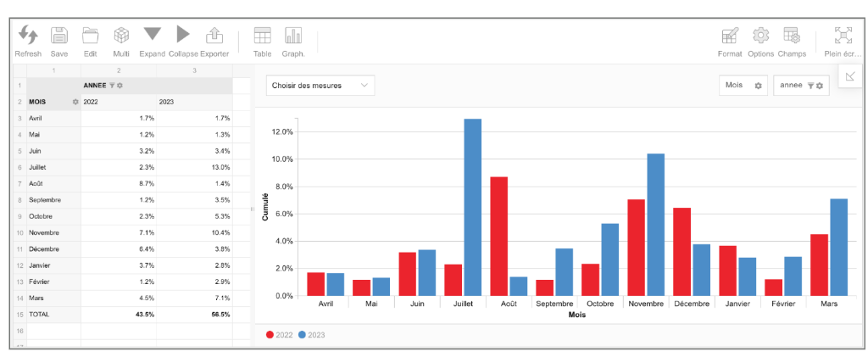Open the Edit folder icon
Image resolution: width=868 pixels, height=357 pixels.
click(90, 35)
